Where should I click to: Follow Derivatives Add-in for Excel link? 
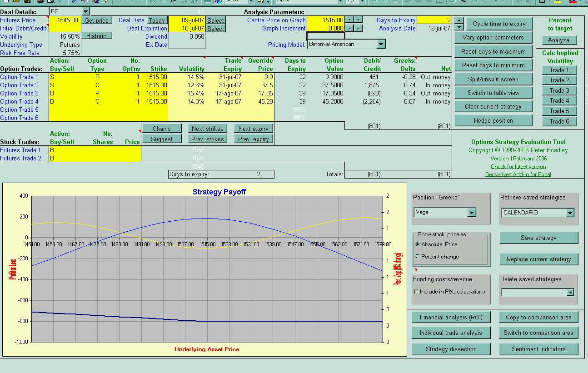click(x=518, y=174)
